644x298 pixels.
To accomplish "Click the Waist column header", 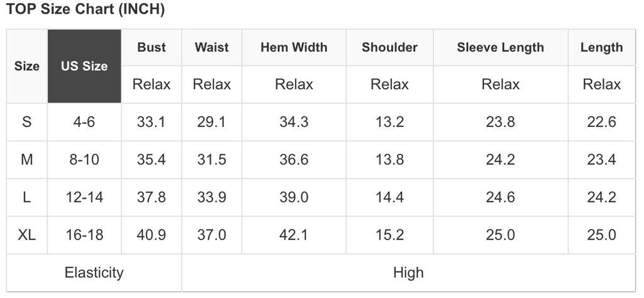I will (211, 47).
